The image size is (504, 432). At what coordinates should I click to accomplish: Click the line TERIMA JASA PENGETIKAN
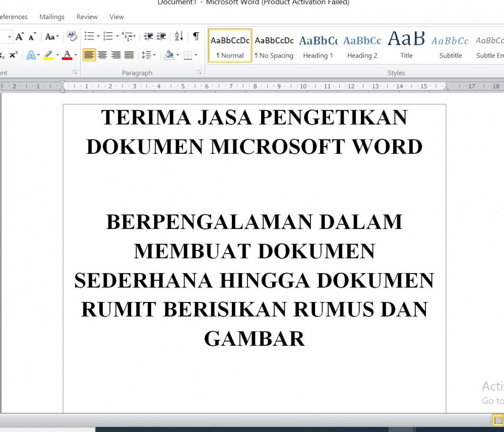coord(255,117)
